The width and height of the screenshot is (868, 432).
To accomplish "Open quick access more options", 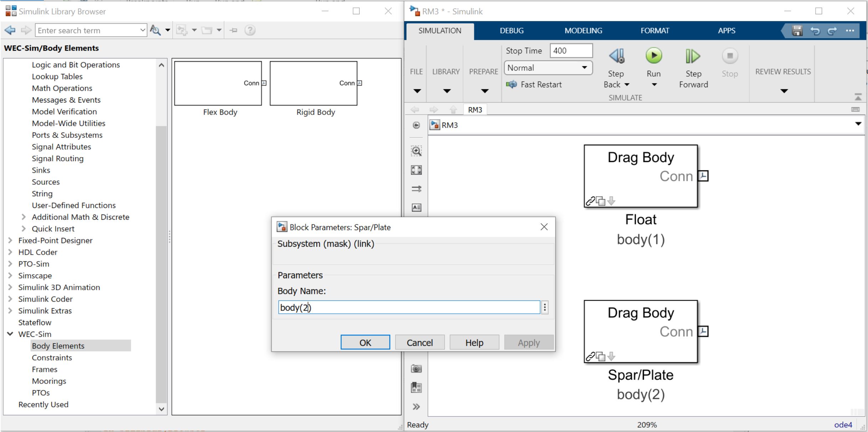I will [850, 31].
